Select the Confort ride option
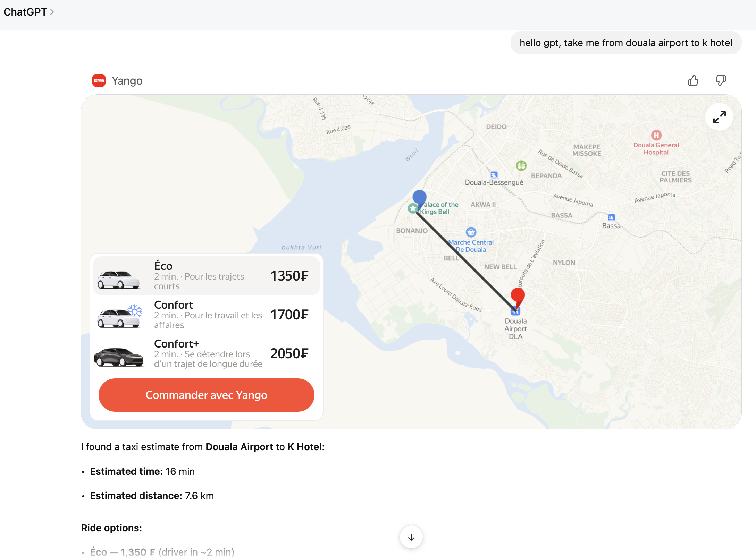Viewport: 756px width, 557px height. (206, 315)
